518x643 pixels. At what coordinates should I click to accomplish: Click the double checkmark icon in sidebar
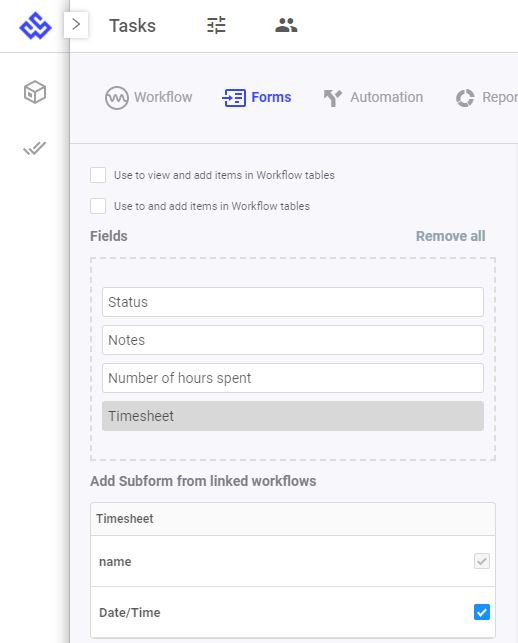point(34,148)
